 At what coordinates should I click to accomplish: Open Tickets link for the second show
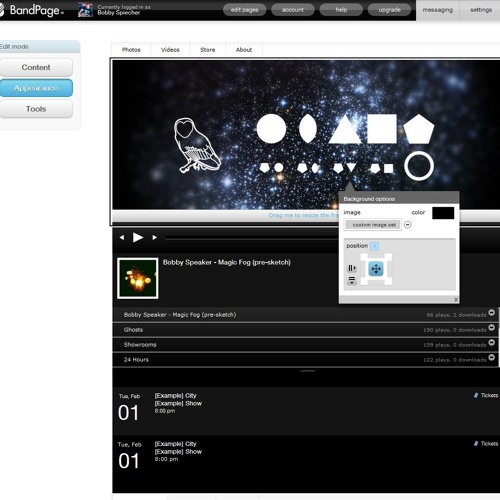click(x=486, y=444)
